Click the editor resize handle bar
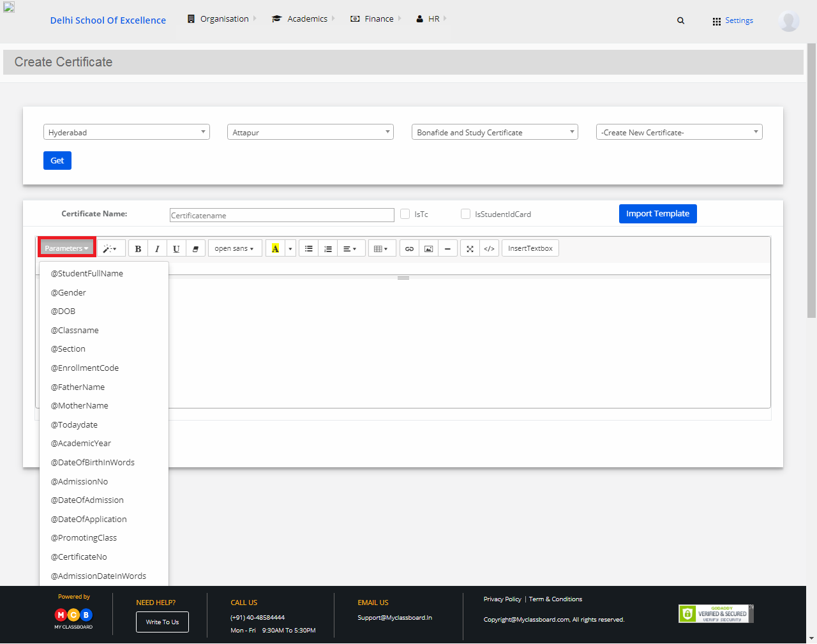The width and height of the screenshot is (817, 644). 403,278
